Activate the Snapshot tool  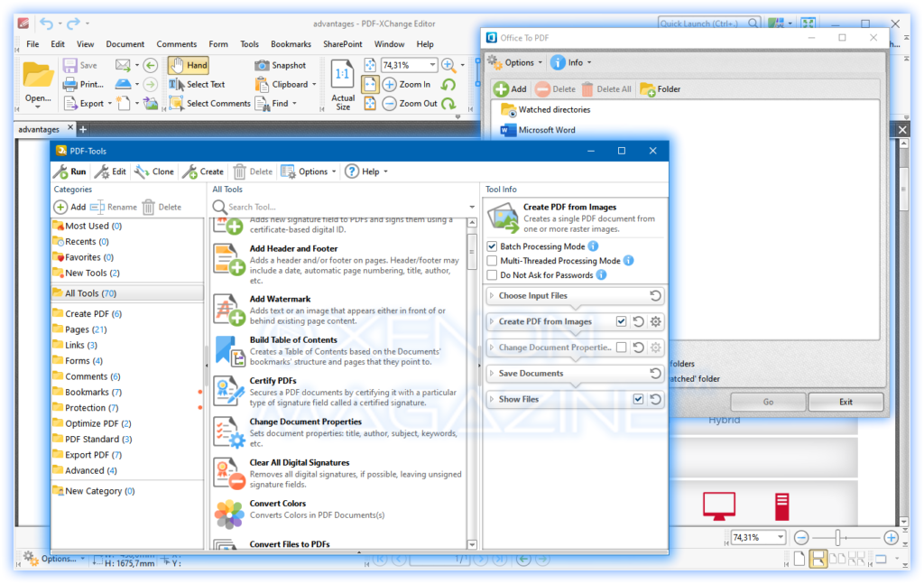pyautogui.click(x=281, y=64)
